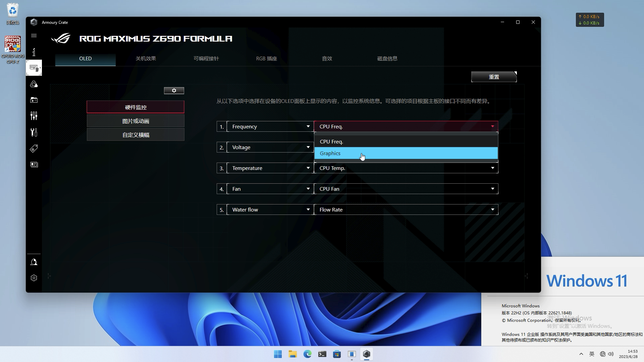Open the CPU Temp. dropdown
The image size is (644, 362).
coord(406,168)
